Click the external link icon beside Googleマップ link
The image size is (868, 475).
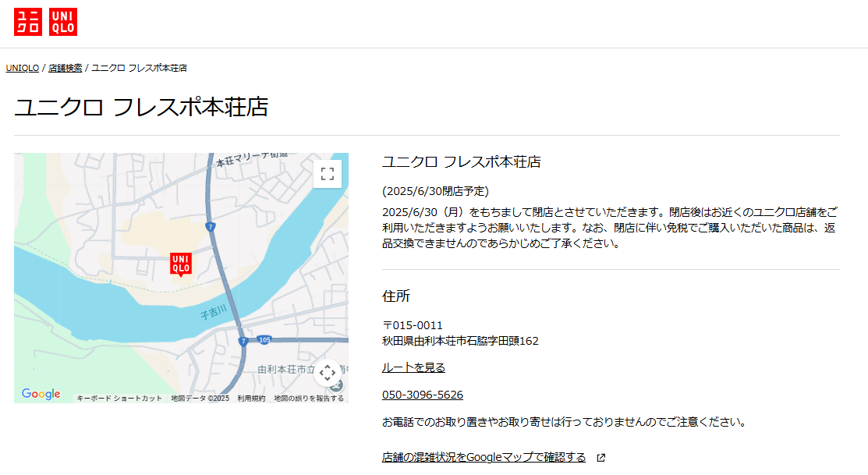point(601,458)
